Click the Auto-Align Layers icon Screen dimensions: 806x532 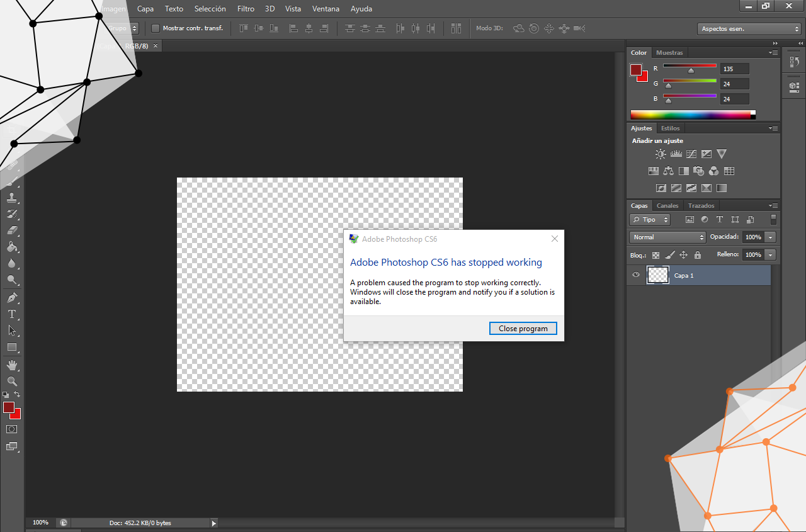[x=457, y=28]
